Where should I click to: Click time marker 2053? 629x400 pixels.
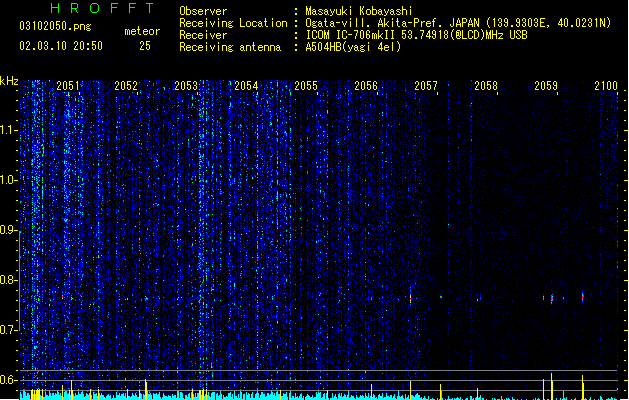point(186,86)
